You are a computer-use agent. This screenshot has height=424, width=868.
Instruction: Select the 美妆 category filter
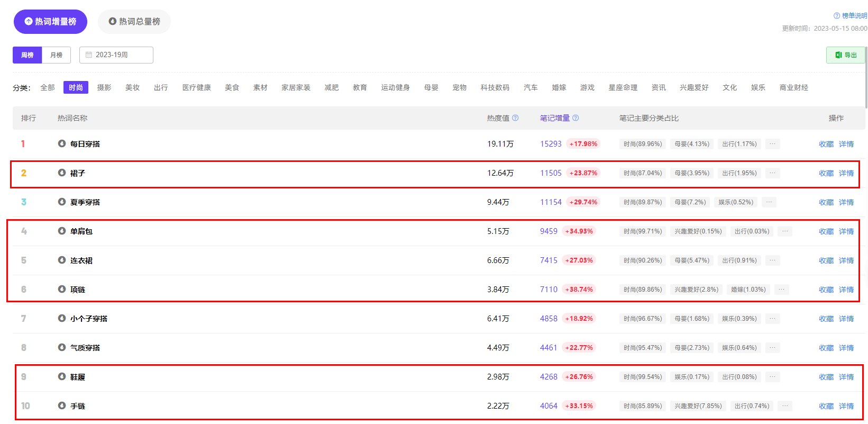click(132, 87)
